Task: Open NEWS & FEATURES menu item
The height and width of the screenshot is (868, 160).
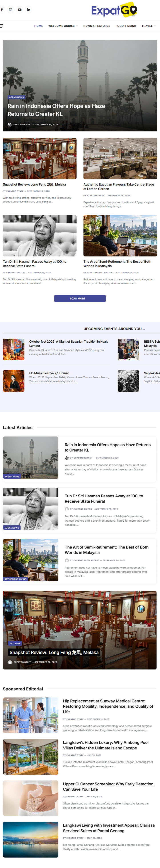Action: (x=97, y=26)
